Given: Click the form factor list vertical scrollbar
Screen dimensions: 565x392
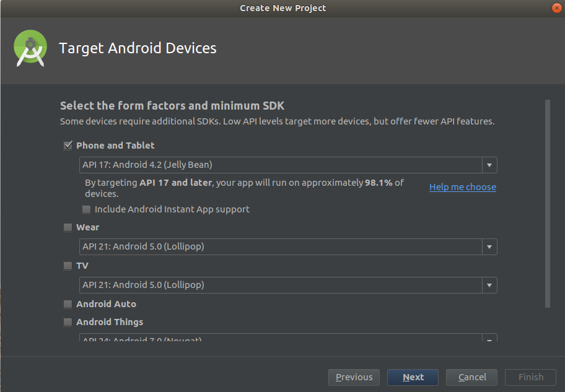Looking at the screenshot, I should tap(548, 204).
